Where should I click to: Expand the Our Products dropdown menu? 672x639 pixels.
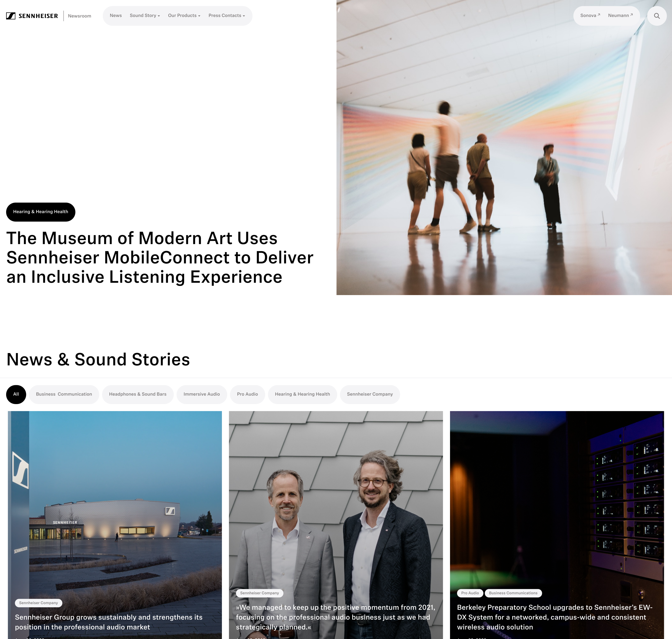(x=184, y=16)
